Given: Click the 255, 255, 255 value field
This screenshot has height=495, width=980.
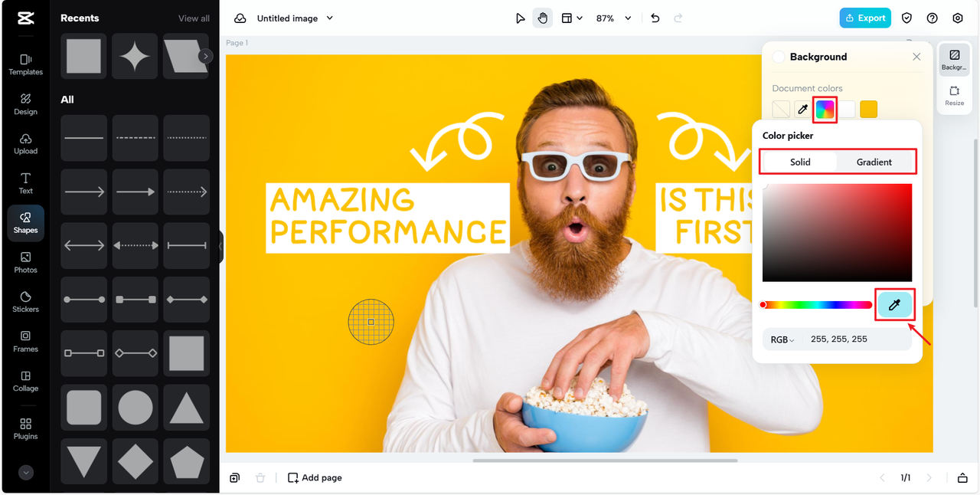Looking at the screenshot, I should pyautogui.click(x=839, y=339).
